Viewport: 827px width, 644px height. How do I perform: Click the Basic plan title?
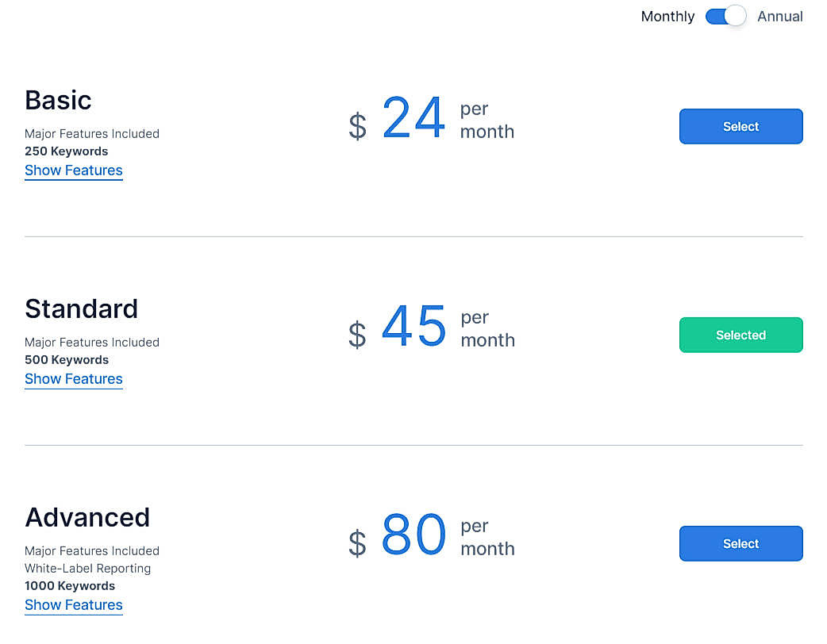coord(57,101)
